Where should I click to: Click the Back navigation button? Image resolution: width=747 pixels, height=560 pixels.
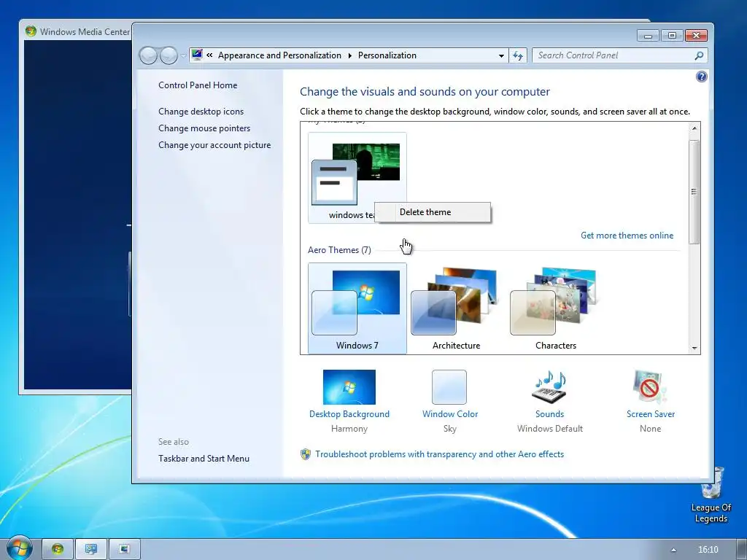[148, 55]
